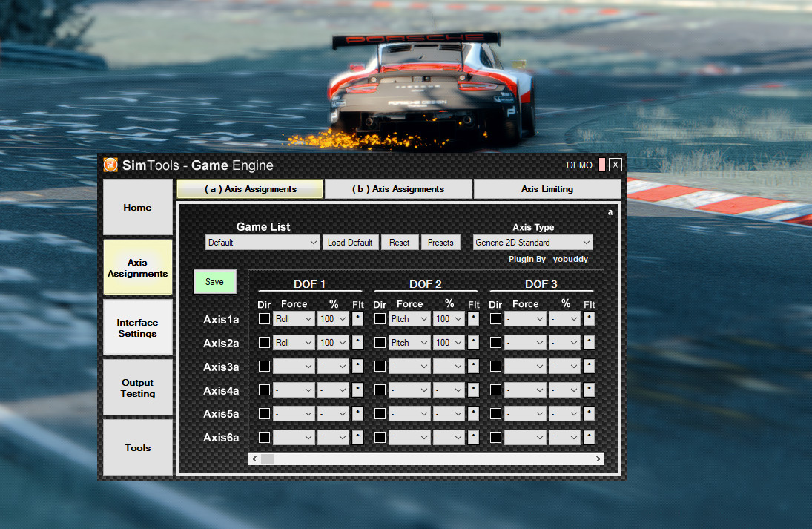Toggle Axis1a DOF 3 Dir checkbox
The height and width of the screenshot is (529, 812).
495,318
